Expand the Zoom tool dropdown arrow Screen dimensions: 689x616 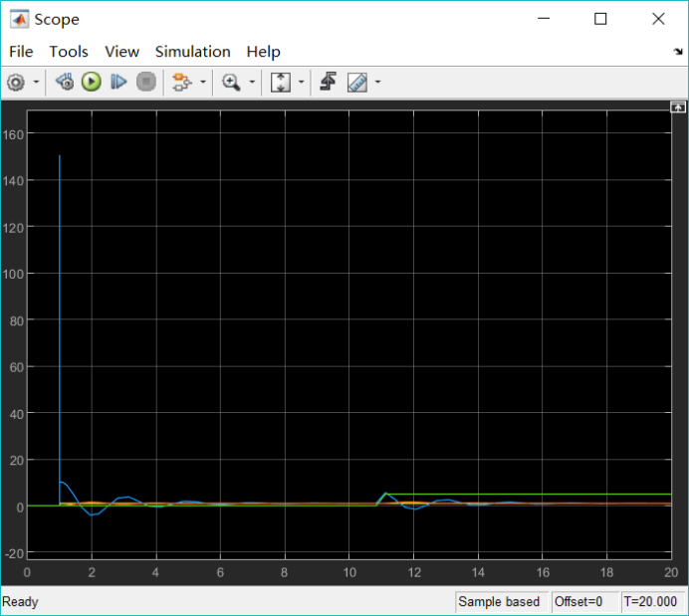(x=252, y=83)
